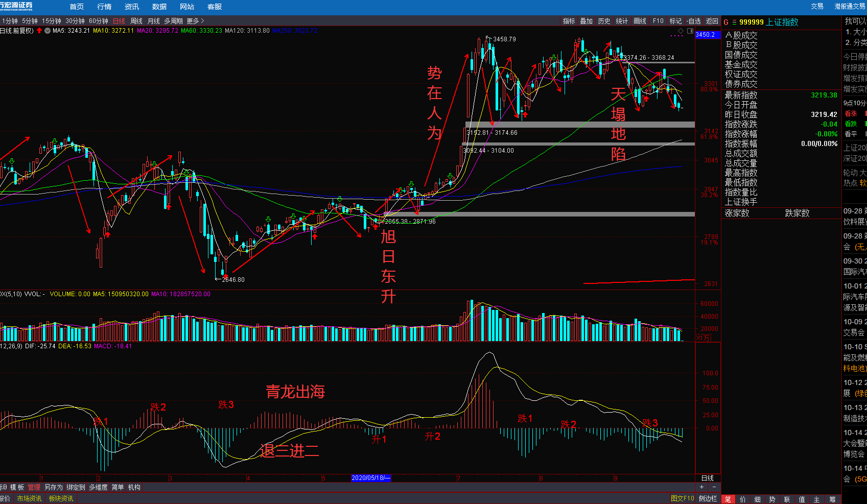The width and height of the screenshot is (867, 504).
Task: Select the 日线 daily chart tab
Action: [x=119, y=21]
